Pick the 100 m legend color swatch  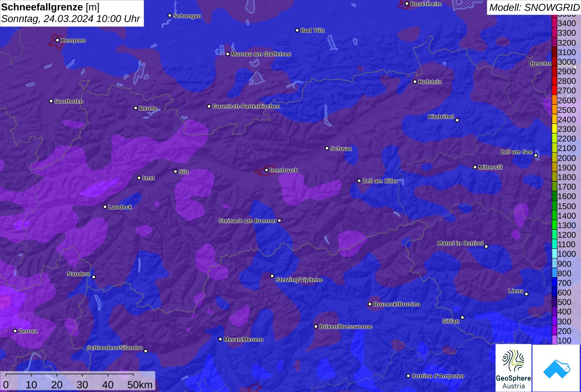554,341
